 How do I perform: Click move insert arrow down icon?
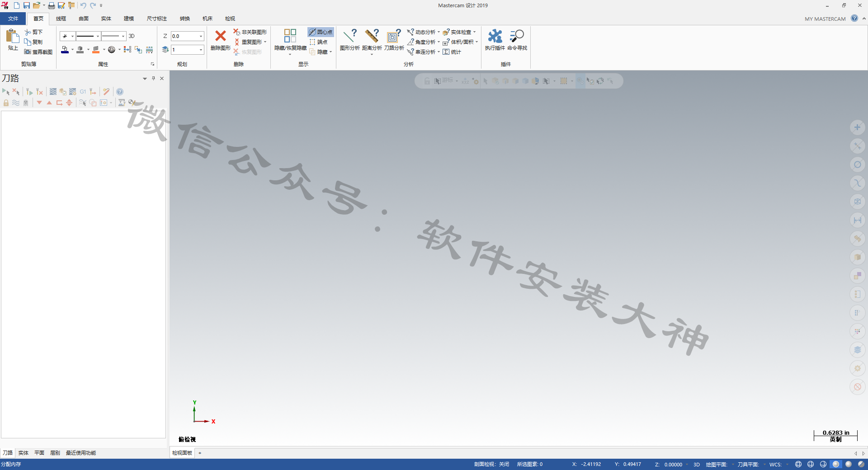(39, 103)
